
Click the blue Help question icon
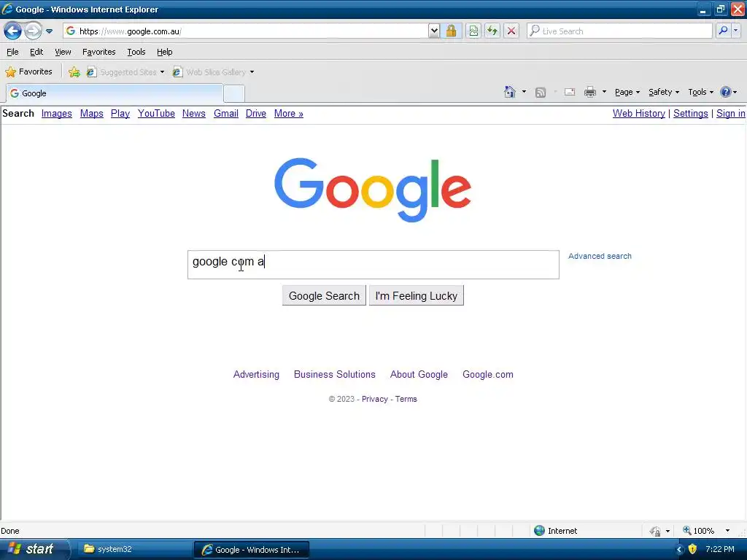click(726, 92)
